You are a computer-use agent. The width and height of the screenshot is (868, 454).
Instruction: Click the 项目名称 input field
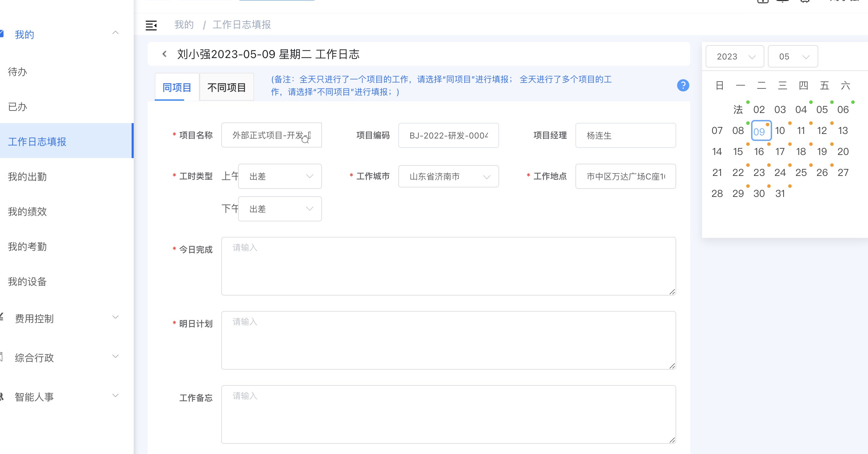click(x=272, y=135)
